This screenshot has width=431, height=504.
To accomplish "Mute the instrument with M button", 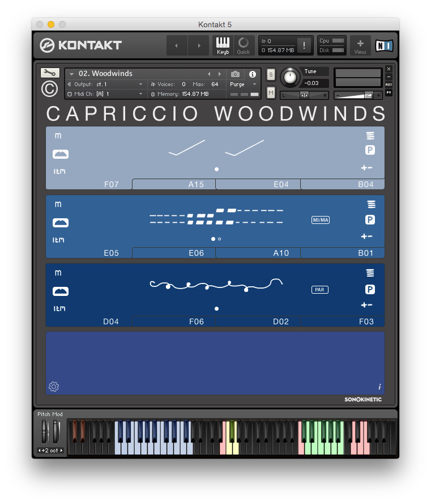I will coord(271,92).
